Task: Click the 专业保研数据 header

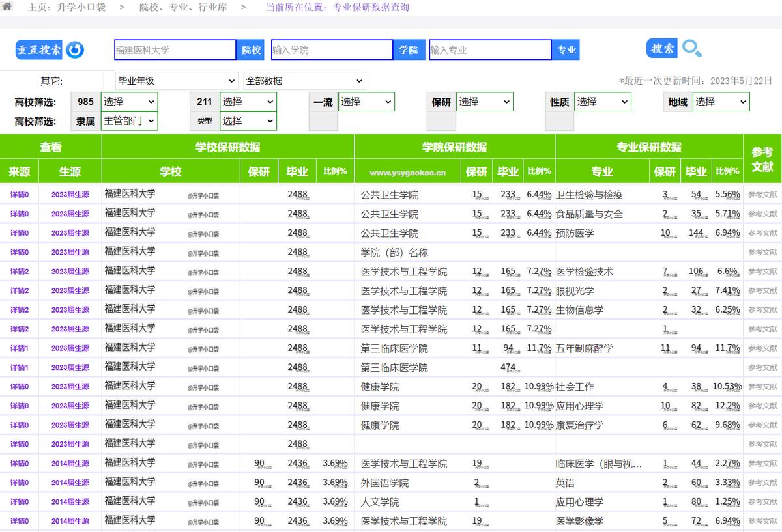Action: (649, 147)
